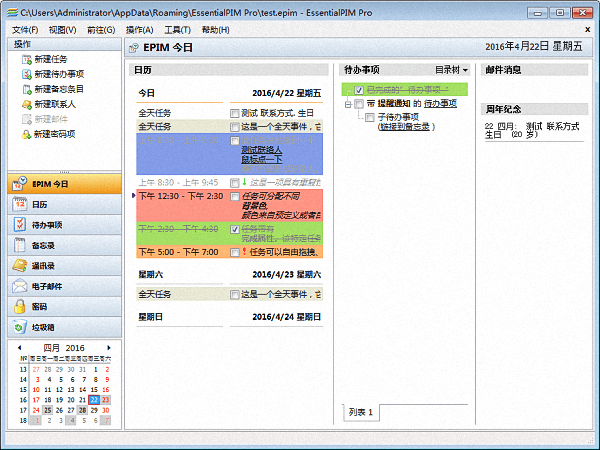
Task: Open the 前往(G) menu
Action: tap(101, 30)
